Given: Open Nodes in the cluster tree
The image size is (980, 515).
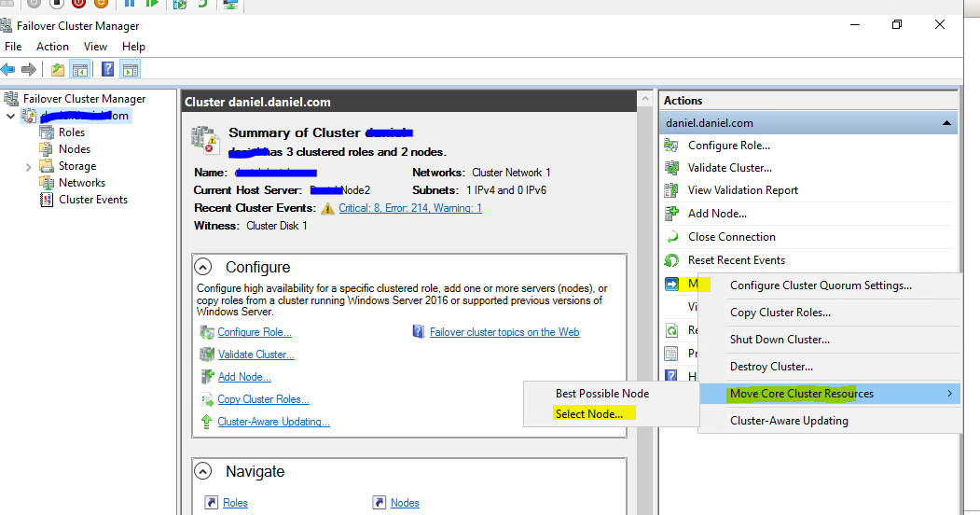Looking at the screenshot, I should (x=75, y=149).
